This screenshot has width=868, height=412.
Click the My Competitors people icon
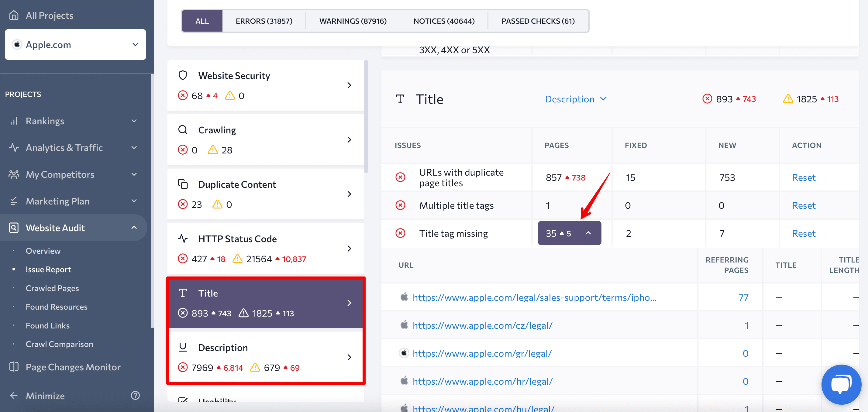click(14, 174)
